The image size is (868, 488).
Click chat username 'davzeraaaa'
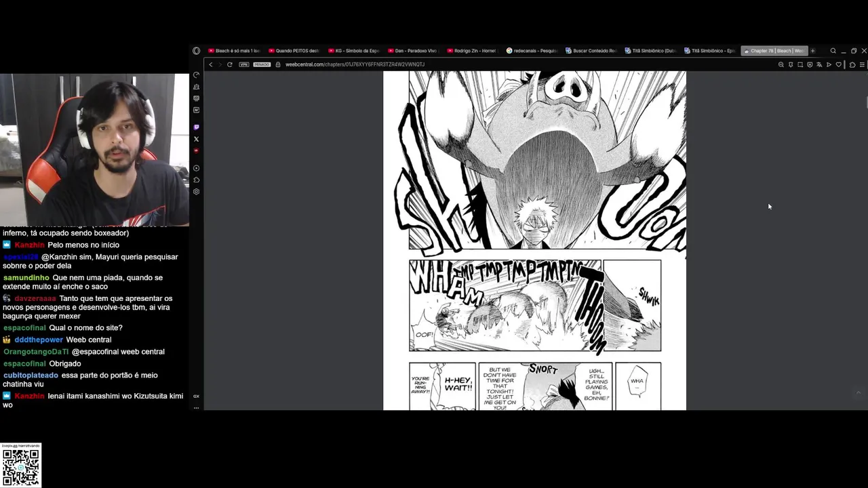tap(35, 298)
